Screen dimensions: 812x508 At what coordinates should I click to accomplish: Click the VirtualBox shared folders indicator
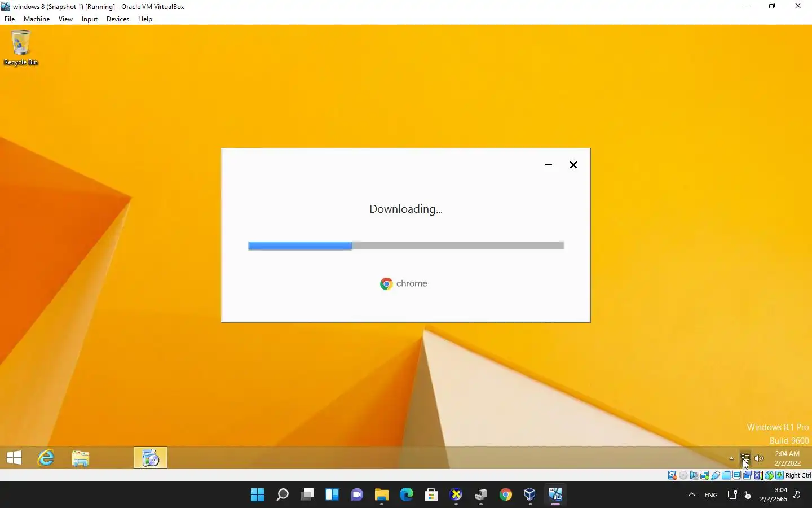pyautogui.click(x=726, y=475)
